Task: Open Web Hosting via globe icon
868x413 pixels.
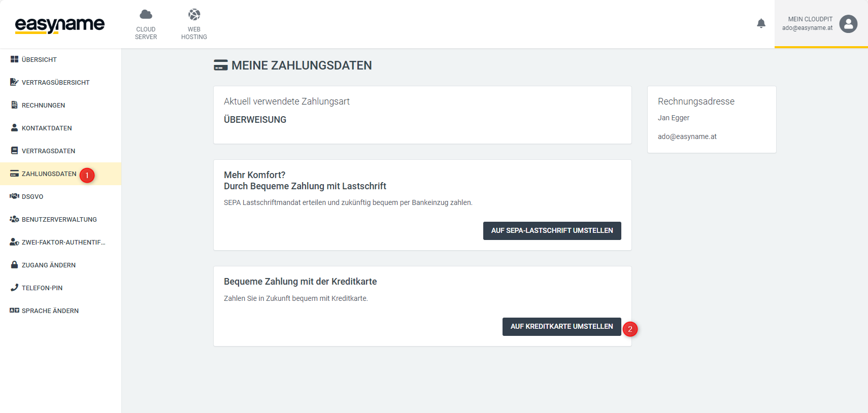Action: point(194,14)
